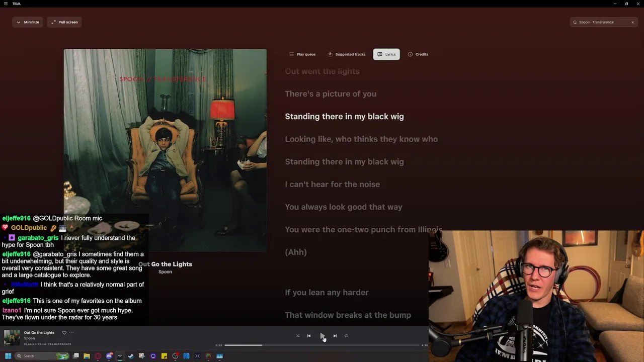Jump to lyric 'If you lean any harder'

tap(327, 293)
